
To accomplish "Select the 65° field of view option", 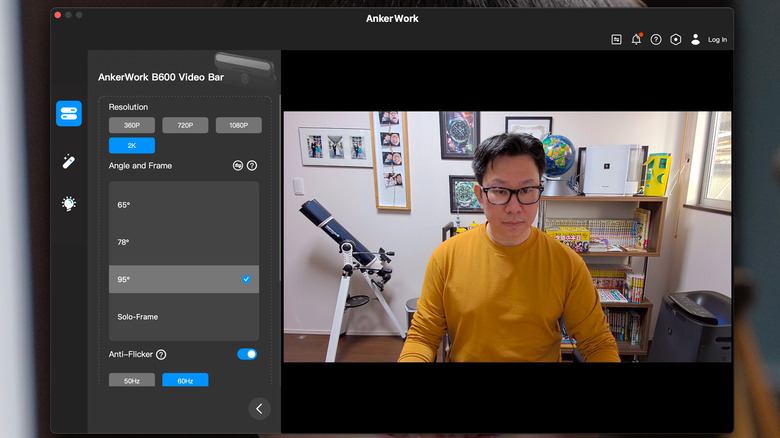I will [184, 205].
